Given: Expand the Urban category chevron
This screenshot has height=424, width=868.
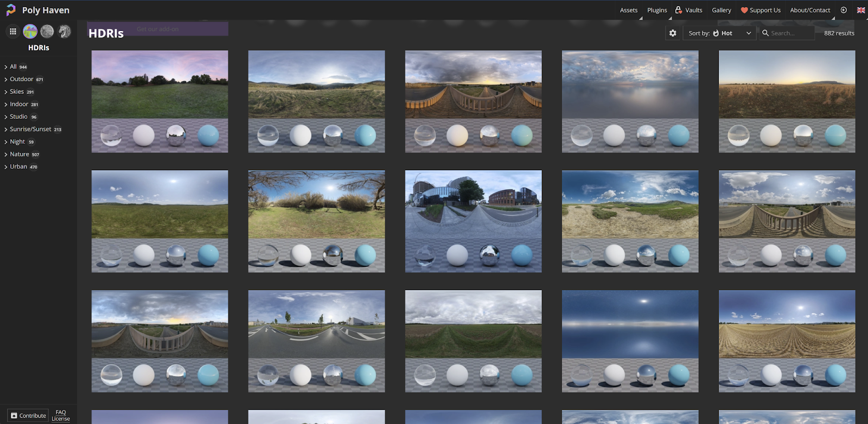Looking at the screenshot, I should [x=5, y=167].
